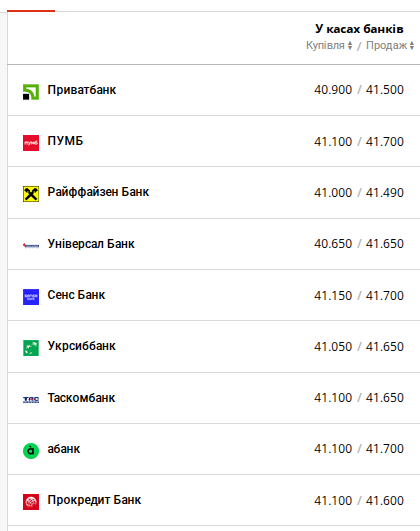The width and height of the screenshot is (420, 531).
Task: Click the У касах банків column header
Action: point(359,29)
